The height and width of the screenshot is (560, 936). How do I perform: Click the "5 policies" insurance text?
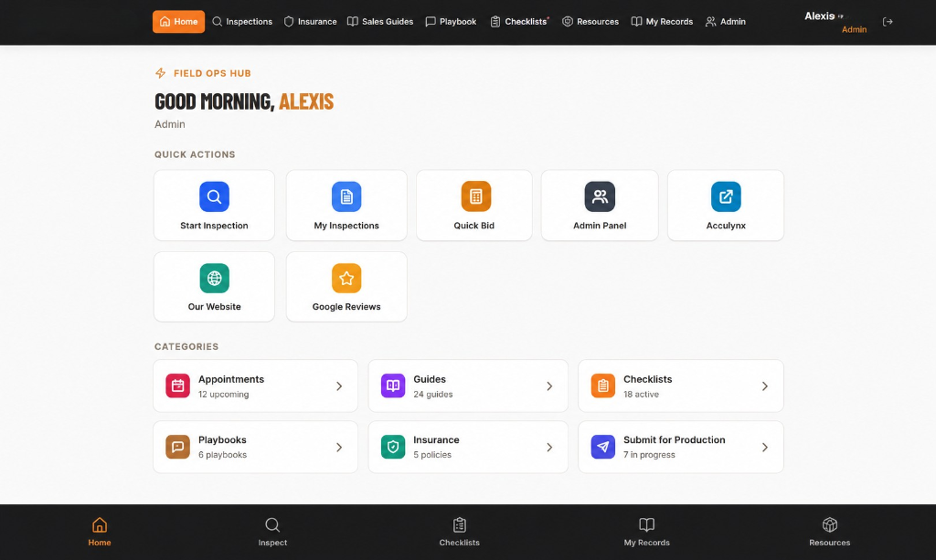click(432, 454)
